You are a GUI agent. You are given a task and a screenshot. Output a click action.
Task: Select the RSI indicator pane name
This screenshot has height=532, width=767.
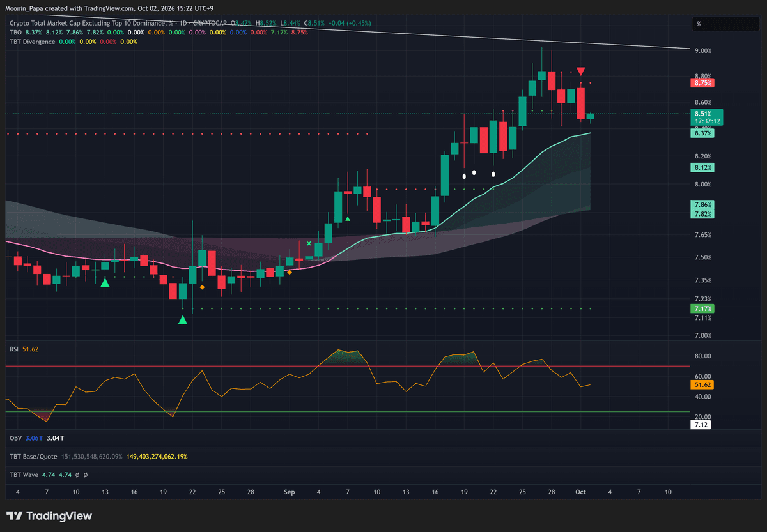(13, 349)
